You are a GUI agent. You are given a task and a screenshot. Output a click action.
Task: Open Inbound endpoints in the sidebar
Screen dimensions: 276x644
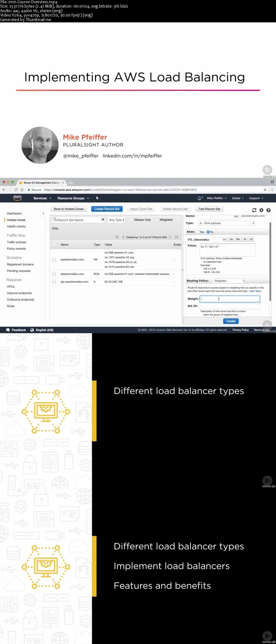click(x=19, y=293)
